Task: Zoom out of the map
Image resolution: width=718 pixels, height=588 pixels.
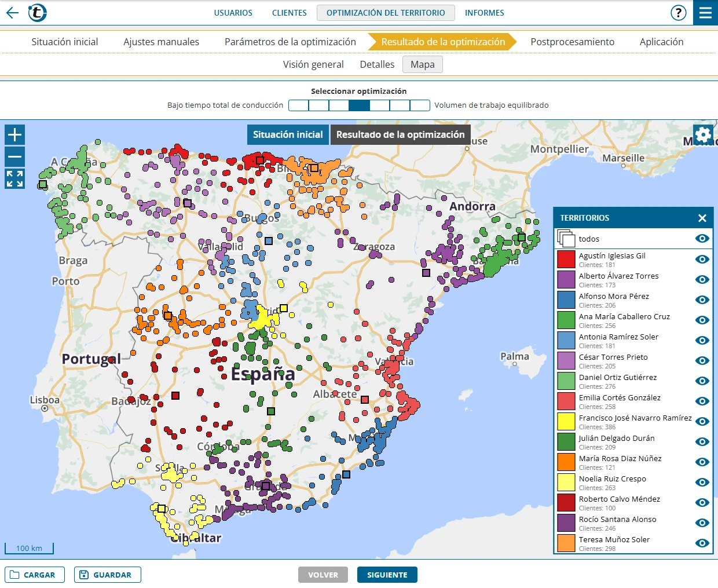Action: [x=15, y=157]
